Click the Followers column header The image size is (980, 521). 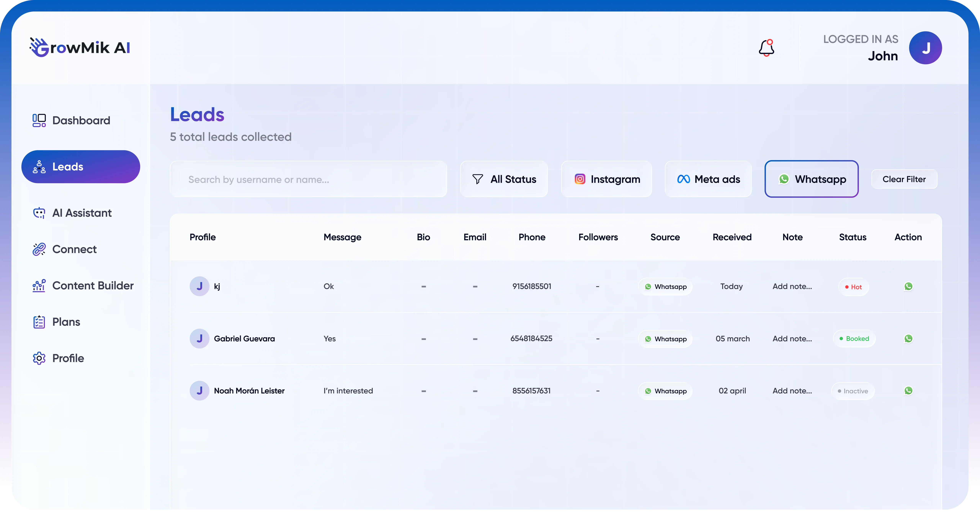(x=598, y=237)
